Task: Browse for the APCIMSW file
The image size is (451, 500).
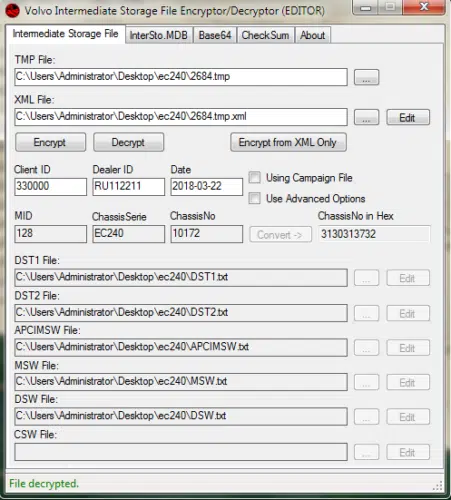Action: pos(366,348)
